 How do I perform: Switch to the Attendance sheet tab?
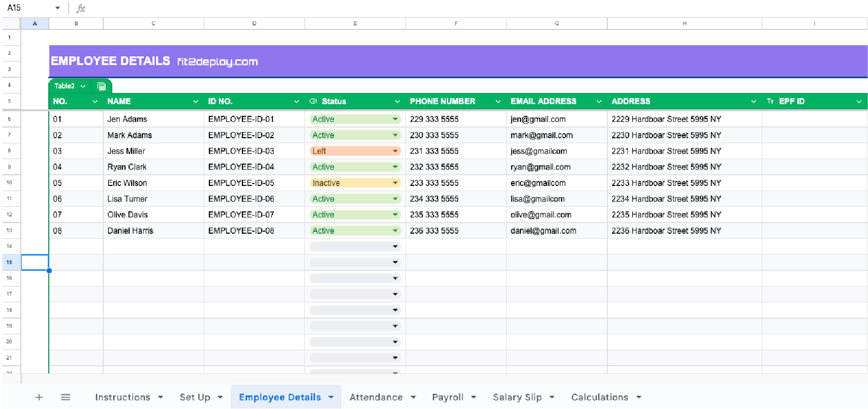[x=376, y=397]
